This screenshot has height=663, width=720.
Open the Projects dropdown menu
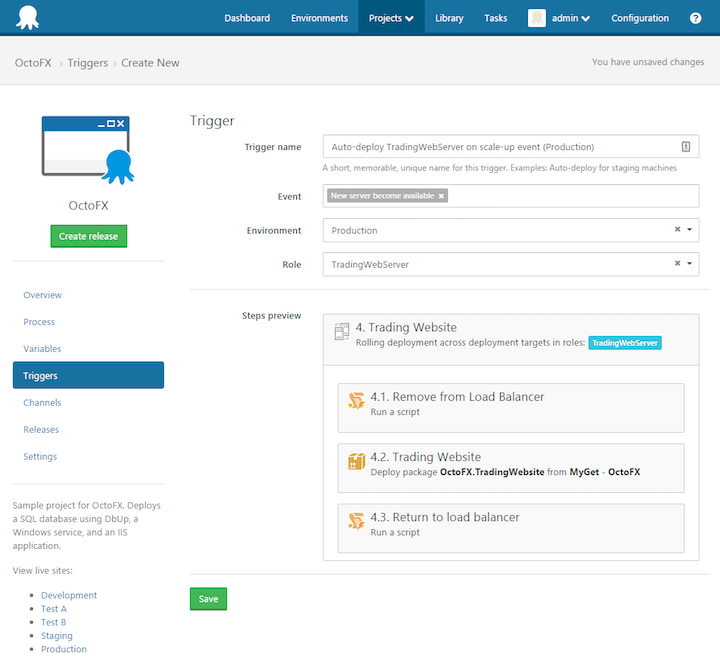click(x=391, y=18)
